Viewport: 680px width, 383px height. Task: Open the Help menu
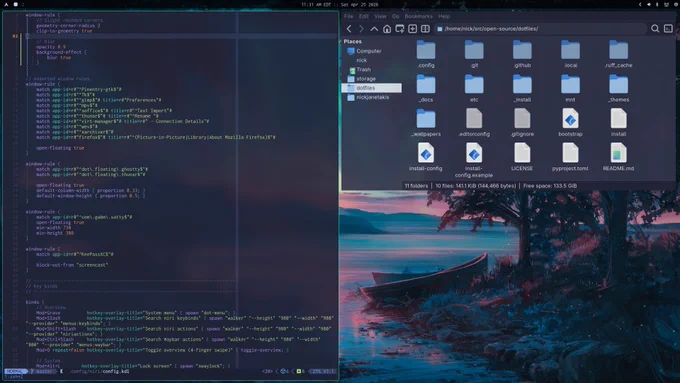coord(444,16)
